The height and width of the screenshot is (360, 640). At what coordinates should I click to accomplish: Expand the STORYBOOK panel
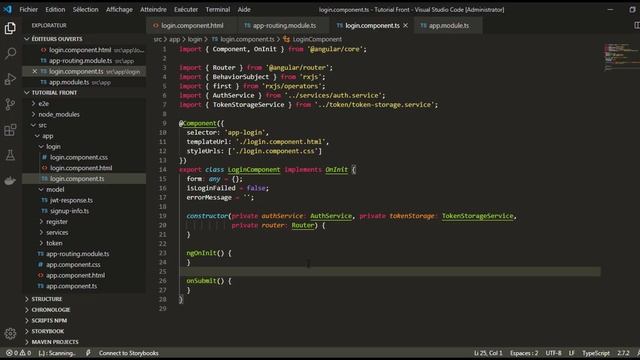coord(48,331)
